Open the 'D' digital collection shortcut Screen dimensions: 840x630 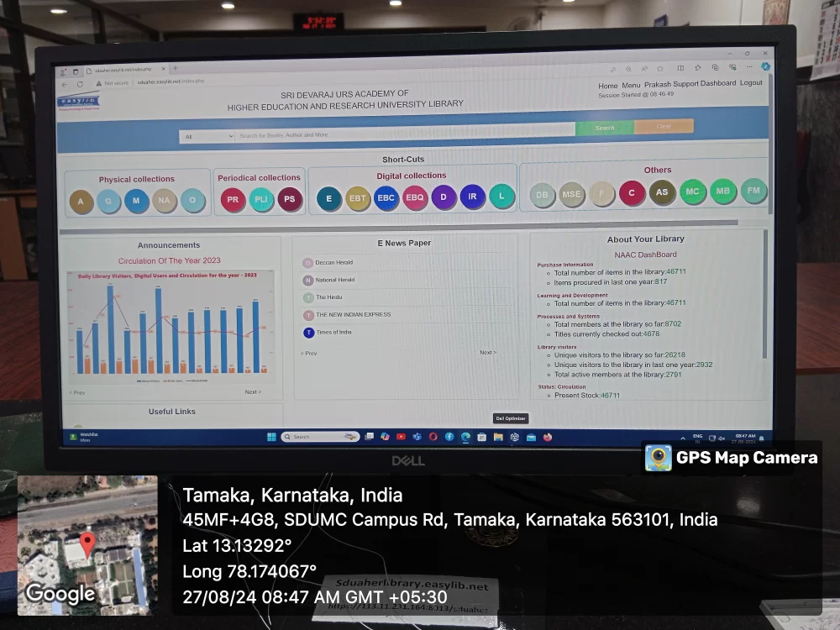[x=444, y=197]
